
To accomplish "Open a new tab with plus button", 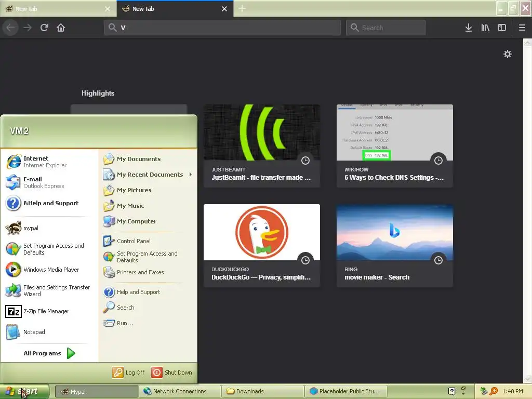I will coord(242,8).
